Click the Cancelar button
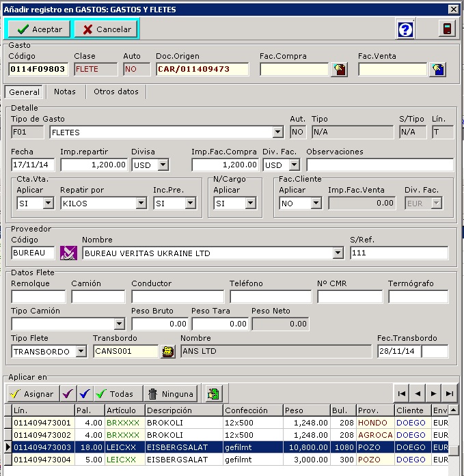The image size is (464, 476). (x=105, y=29)
